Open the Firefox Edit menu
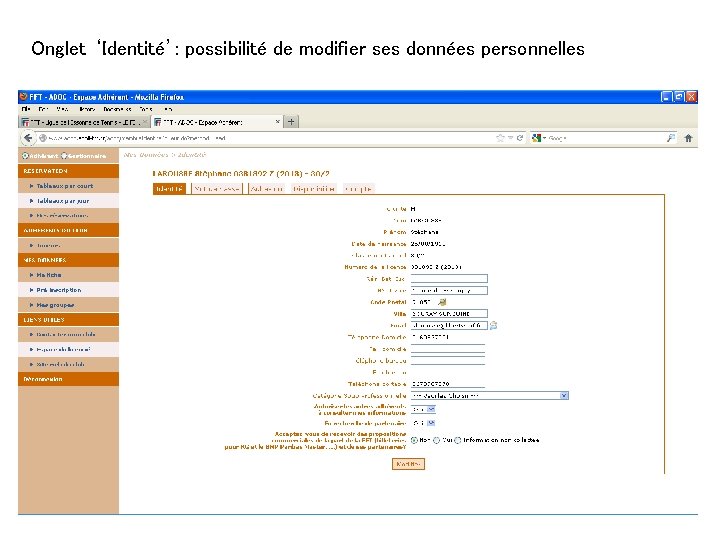This screenshot has width=720, height=540. [x=44, y=109]
